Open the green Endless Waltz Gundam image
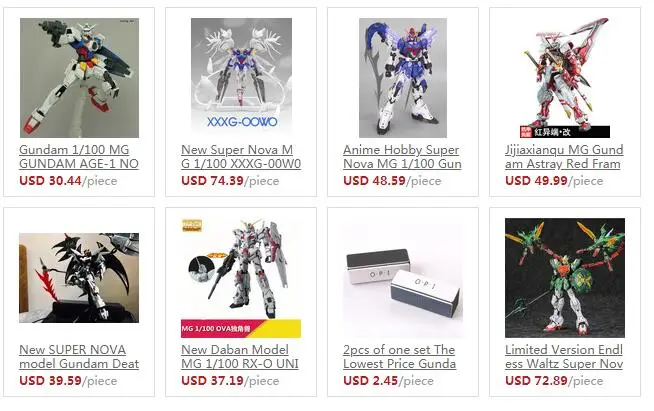 (x=565, y=278)
